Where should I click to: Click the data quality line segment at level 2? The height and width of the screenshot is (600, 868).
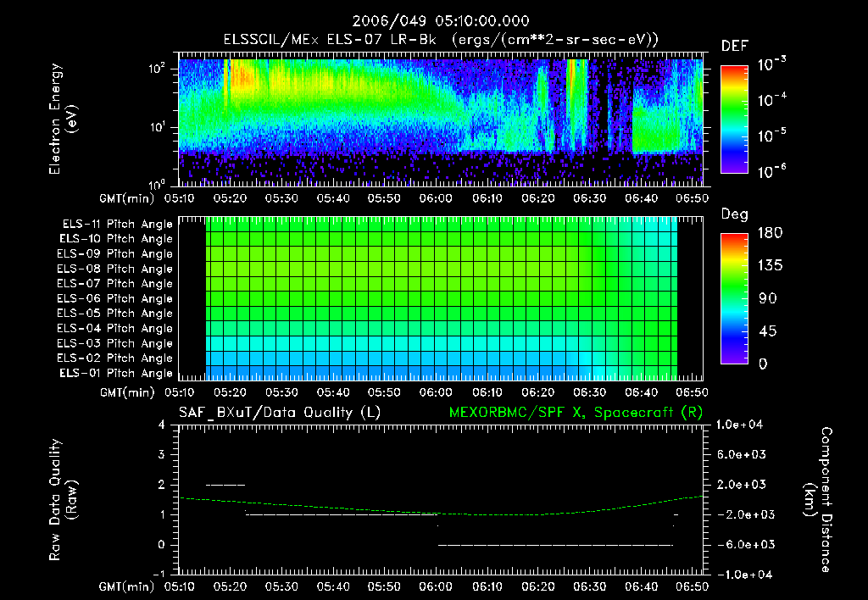click(225, 485)
